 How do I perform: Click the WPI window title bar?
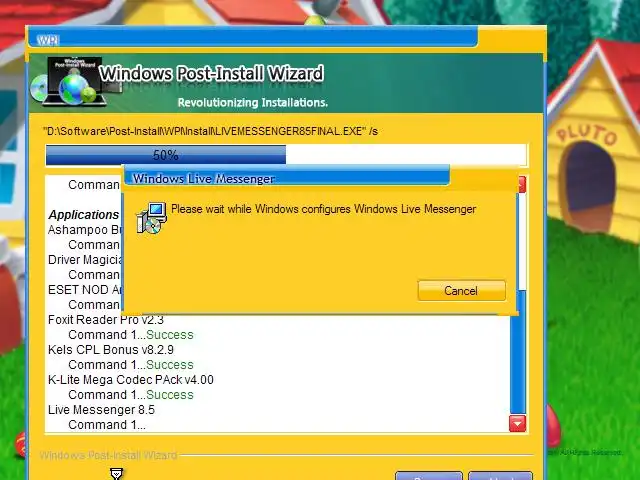tap(252, 39)
